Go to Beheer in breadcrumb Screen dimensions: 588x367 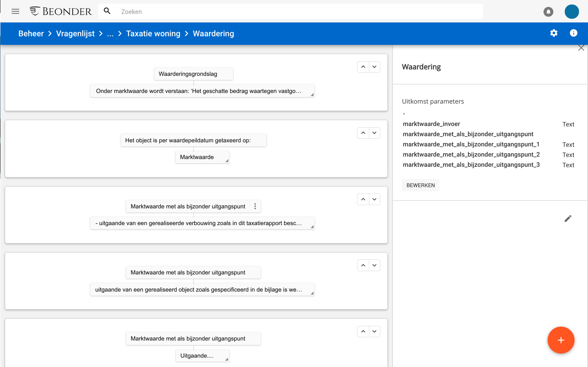click(31, 33)
